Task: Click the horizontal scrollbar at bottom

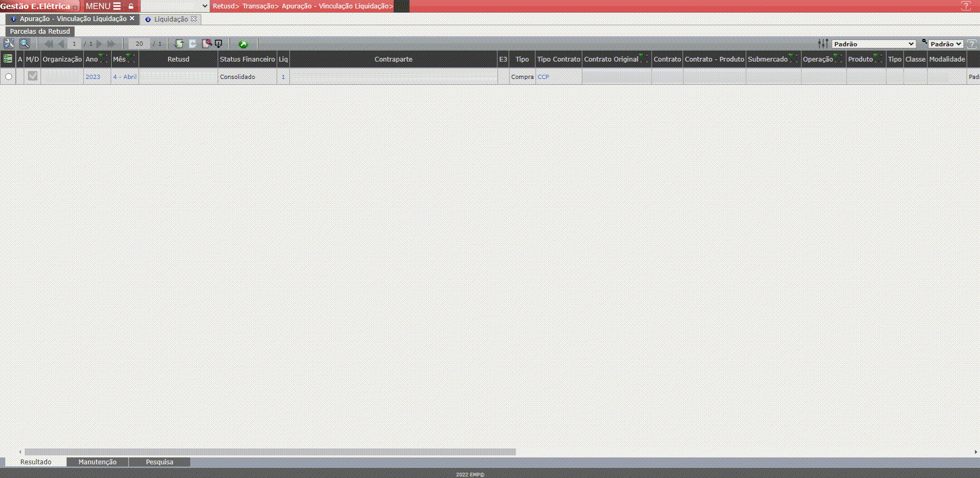Action: 270,452
